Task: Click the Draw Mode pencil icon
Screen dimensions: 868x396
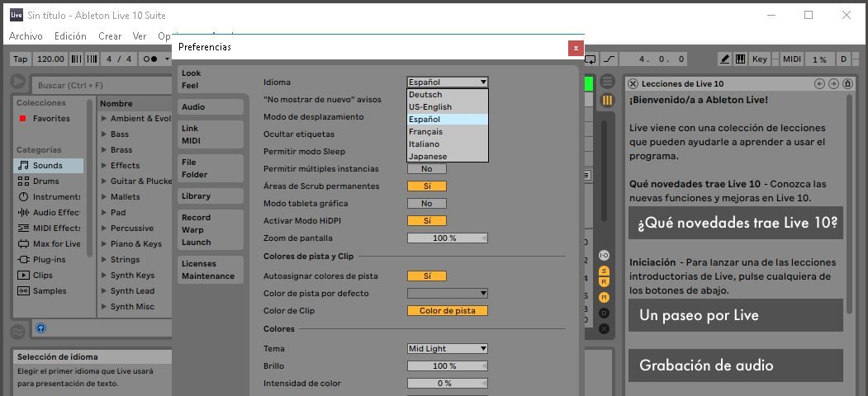Action: click(x=724, y=59)
